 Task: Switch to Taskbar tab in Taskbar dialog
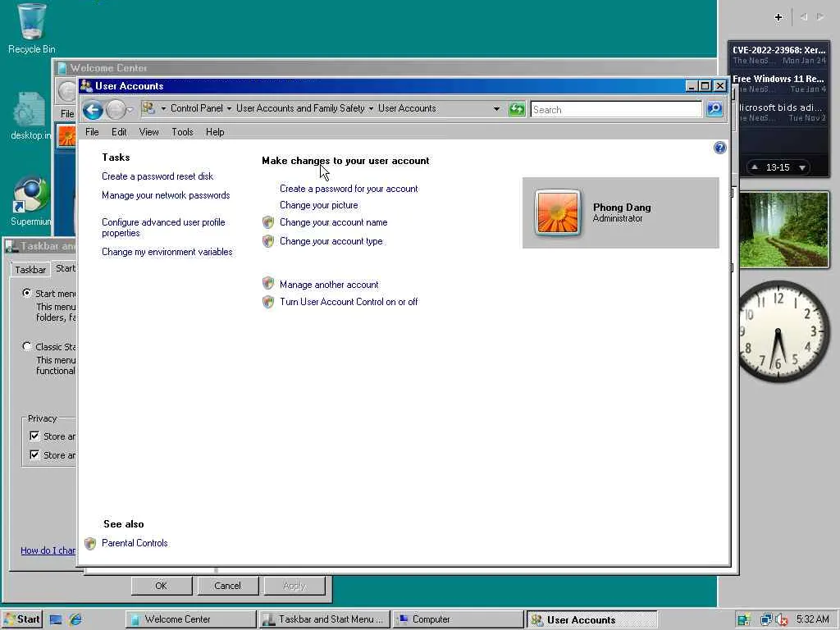point(30,269)
